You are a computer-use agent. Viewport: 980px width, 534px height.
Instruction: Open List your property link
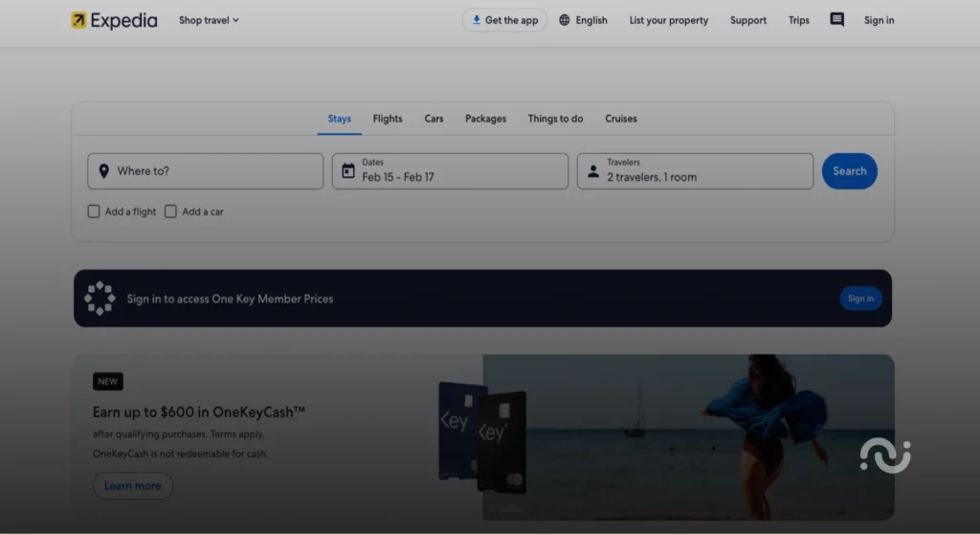(x=669, y=20)
